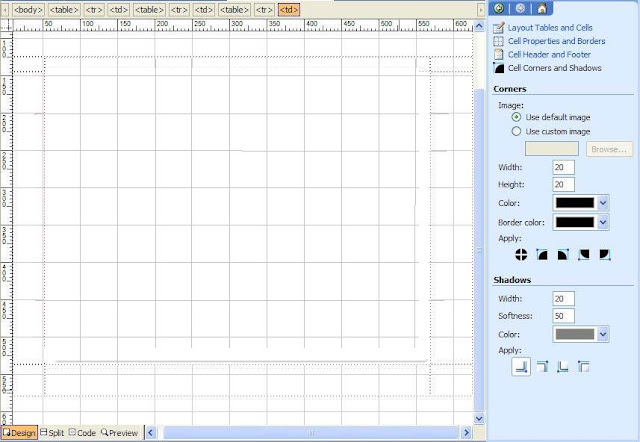
Task: Open the Border color dropdown arrow
Action: 603,222
